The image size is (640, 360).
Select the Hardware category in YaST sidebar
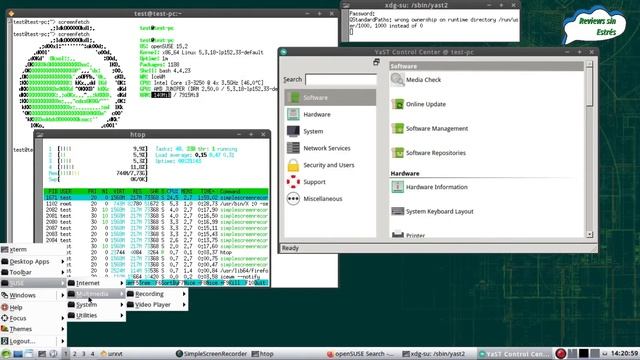click(330, 114)
